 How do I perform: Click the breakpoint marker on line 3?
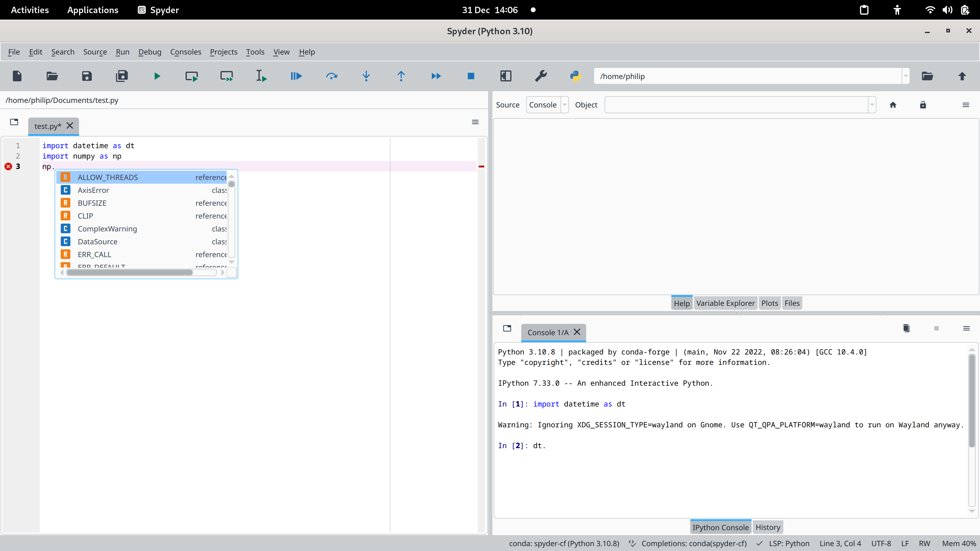8,167
